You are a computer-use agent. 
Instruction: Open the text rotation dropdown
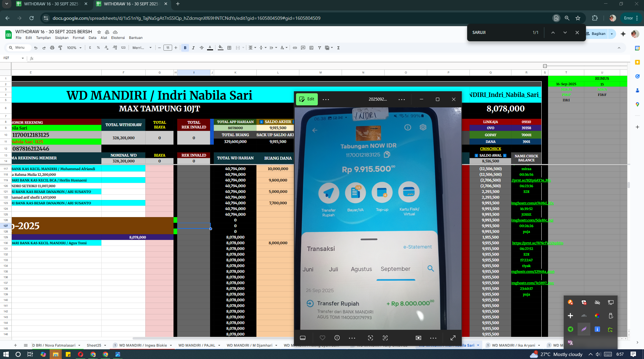click(x=284, y=48)
